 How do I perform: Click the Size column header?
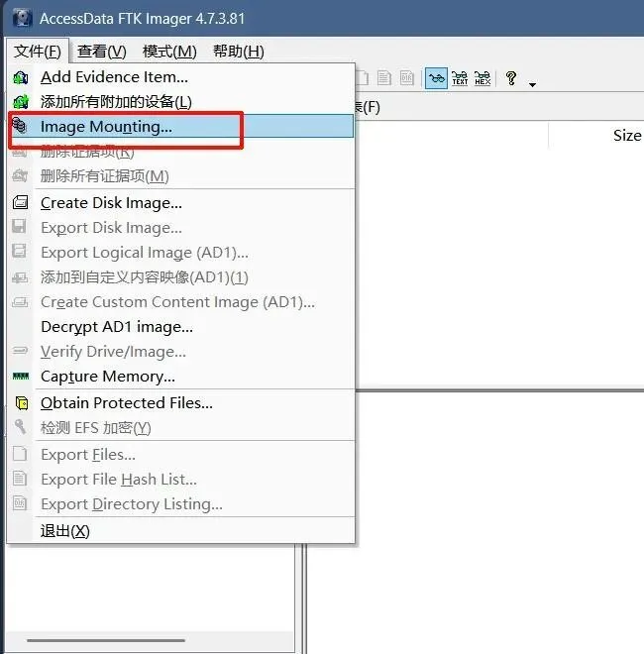[627, 136]
